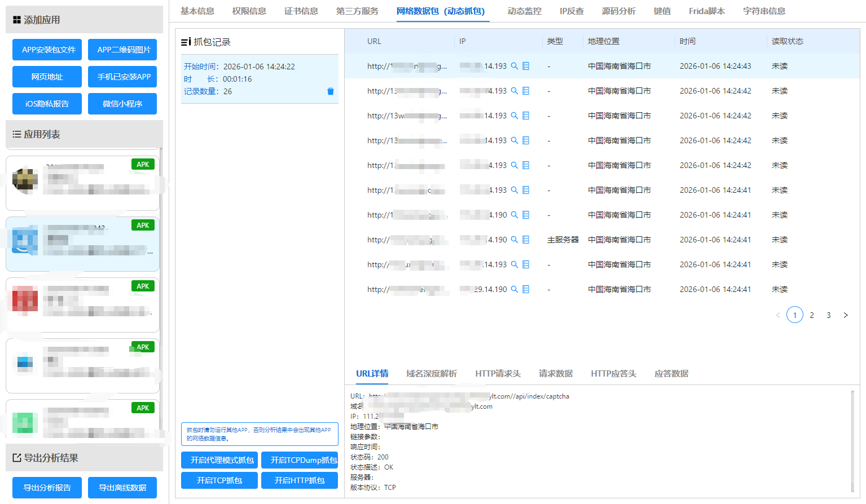Jump to page 3 of results
The image size is (866, 504).
829,315
